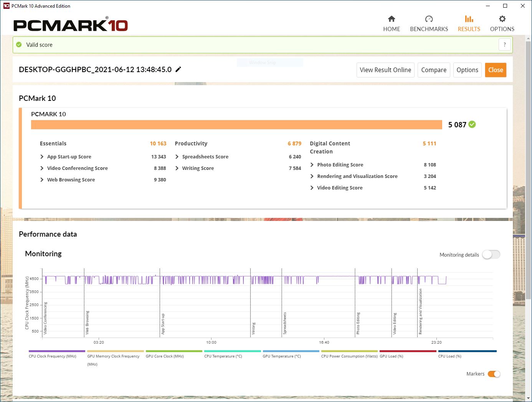Click Digital Content Creation score 5 111

click(430, 143)
